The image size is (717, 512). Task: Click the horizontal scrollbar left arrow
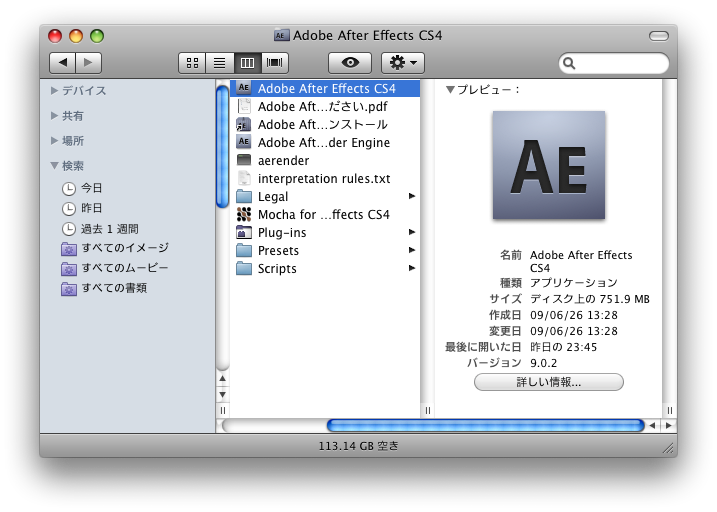[652, 426]
